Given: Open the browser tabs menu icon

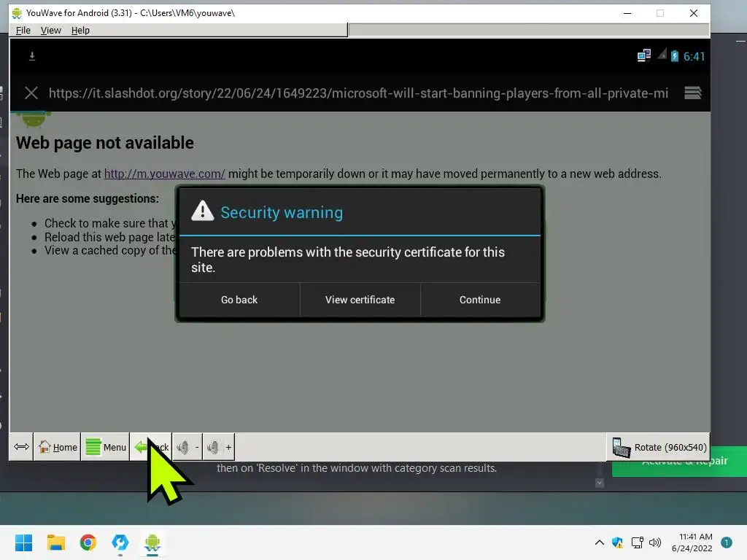Looking at the screenshot, I should [x=693, y=93].
